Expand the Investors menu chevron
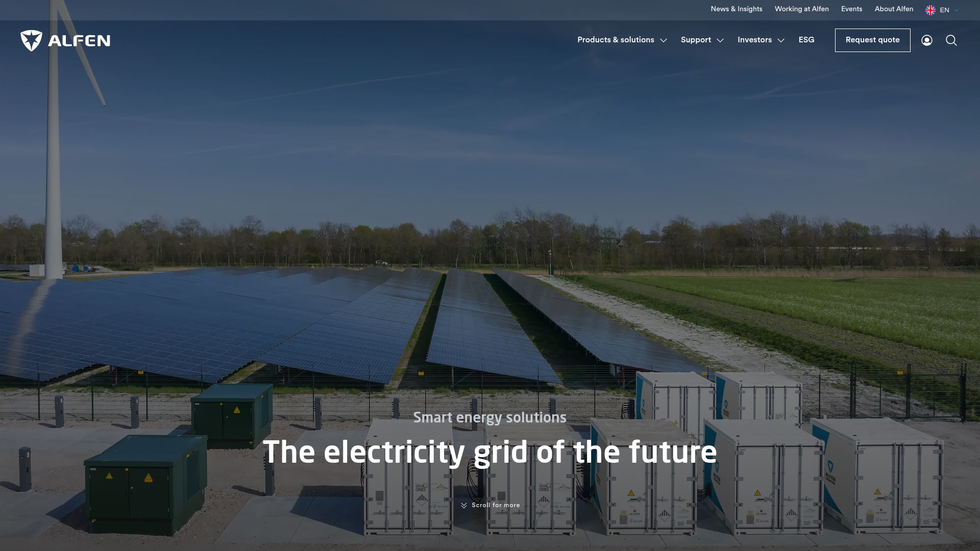Image resolution: width=980 pixels, height=551 pixels. pyautogui.click(x=781, y=40)
